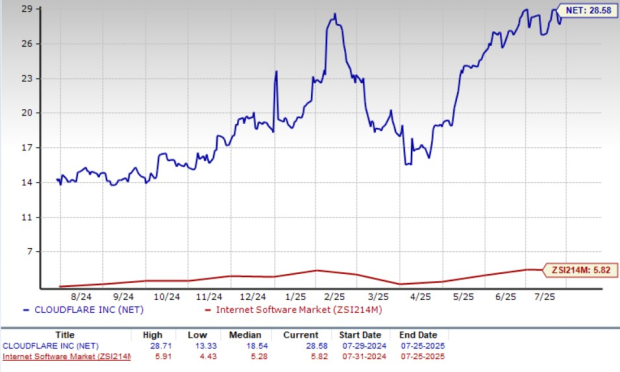Open the CLOUDFLARE INC (NET) table link
The image size is (620, 372).
click(51, 346)
